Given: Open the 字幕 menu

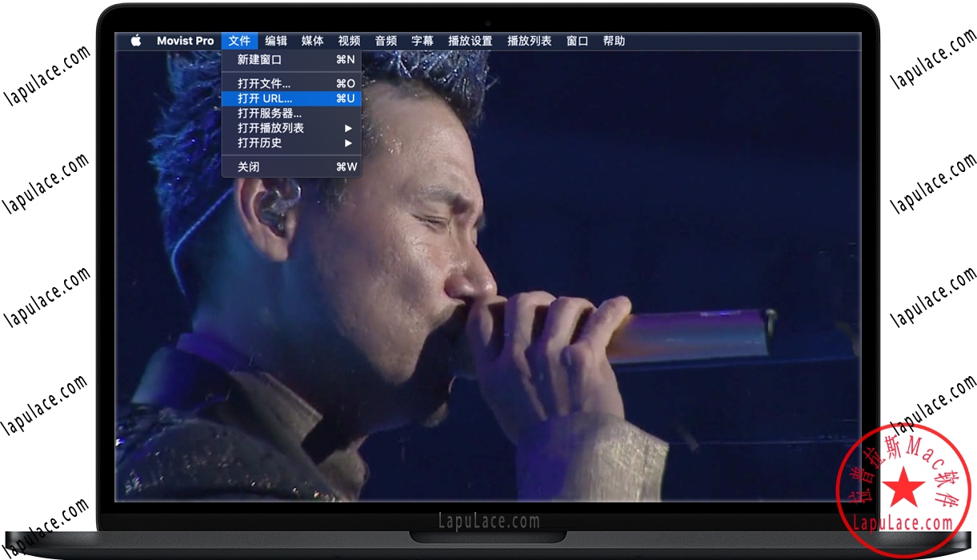Looking at the screenshot, I should (x=422, y=41).
